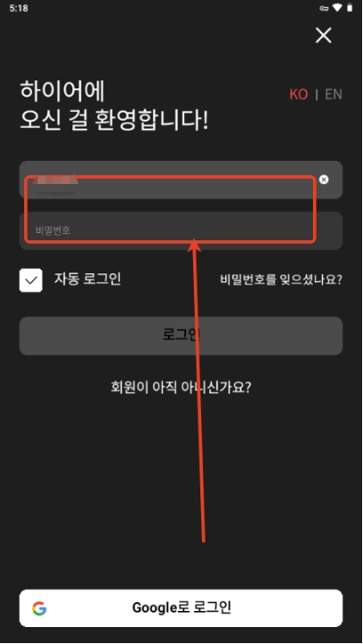Sign in with Google로 로그인 button
Screen dimensions: 363x644
point(181,608)
